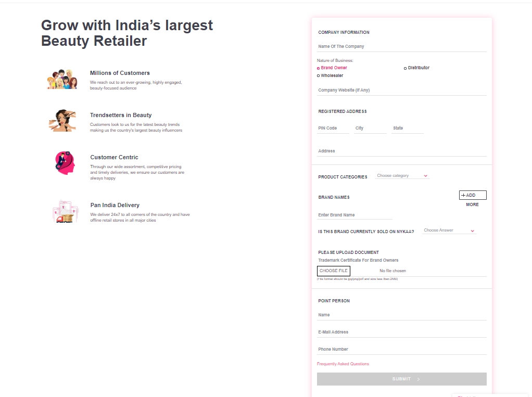The height and width of the screenshot is (397, 532).
Task: Click the Pan India Delivery truck icon
Action: click(x=65, y=212)
